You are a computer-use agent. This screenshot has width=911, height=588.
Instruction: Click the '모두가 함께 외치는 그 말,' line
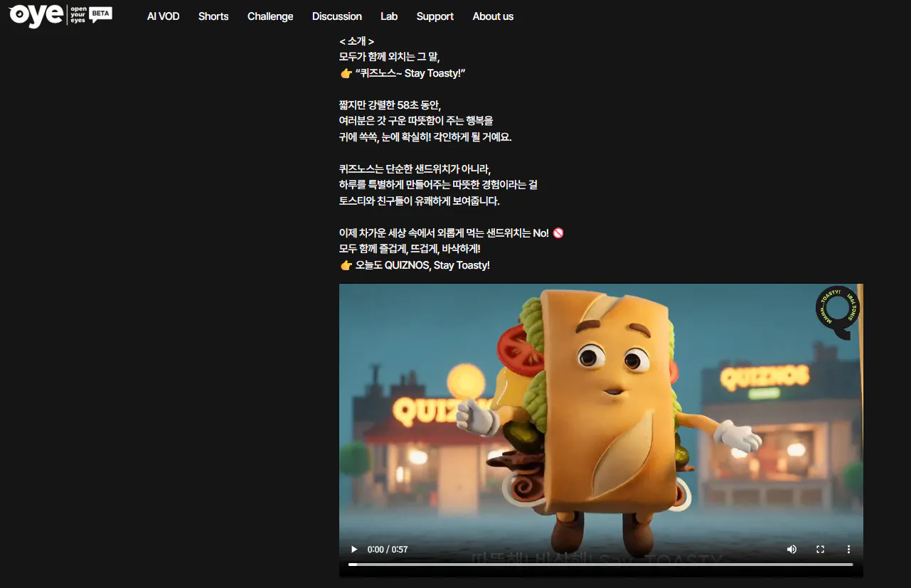[390, 58]
